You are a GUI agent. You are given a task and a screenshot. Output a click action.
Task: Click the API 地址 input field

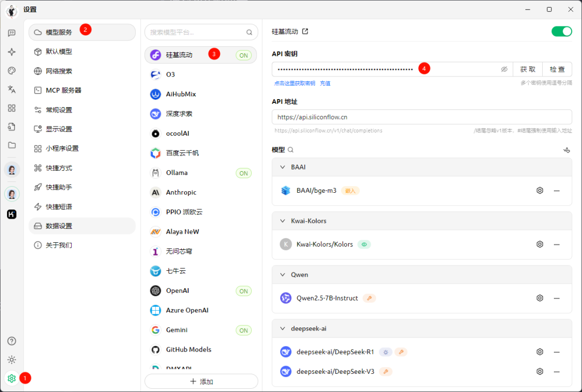421,117
